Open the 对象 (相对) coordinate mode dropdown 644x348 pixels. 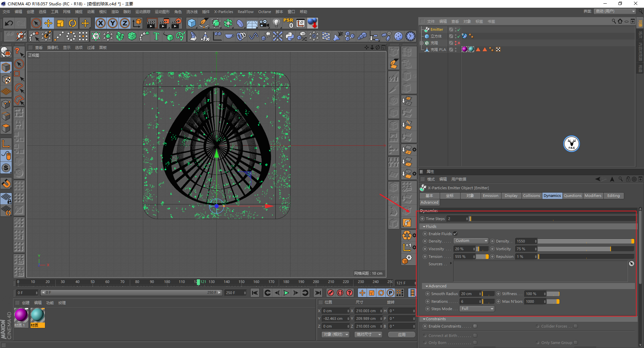click(336, 335)
